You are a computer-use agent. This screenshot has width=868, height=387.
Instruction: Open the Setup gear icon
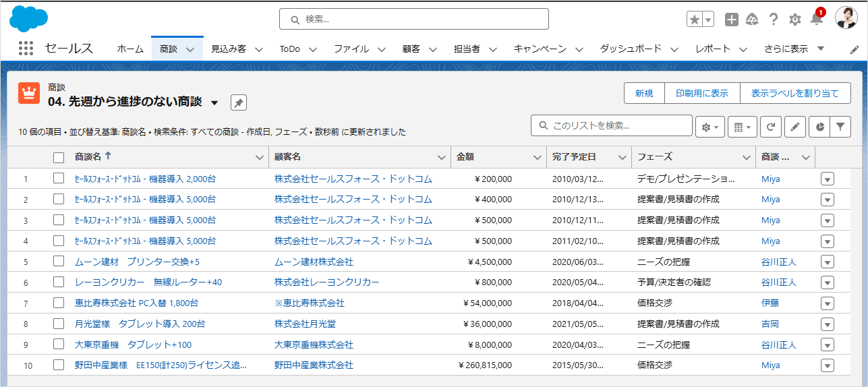click(795, 20)
